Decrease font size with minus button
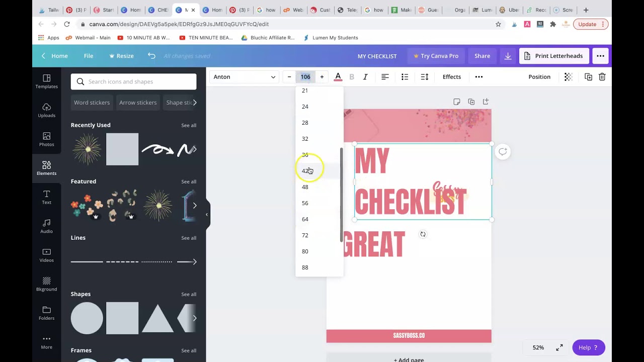Image resolution: width=644 pixels, height=362 pixels. point(289,77)
